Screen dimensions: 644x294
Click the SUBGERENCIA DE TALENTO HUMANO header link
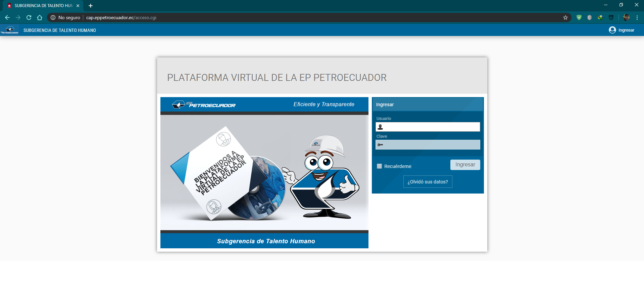coord(60,30)
